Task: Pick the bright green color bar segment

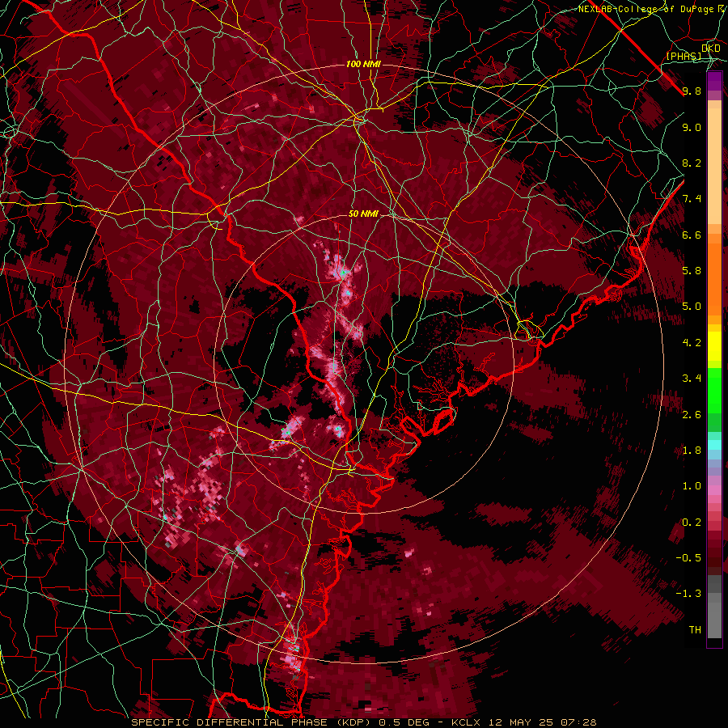Action: (714, 391)
